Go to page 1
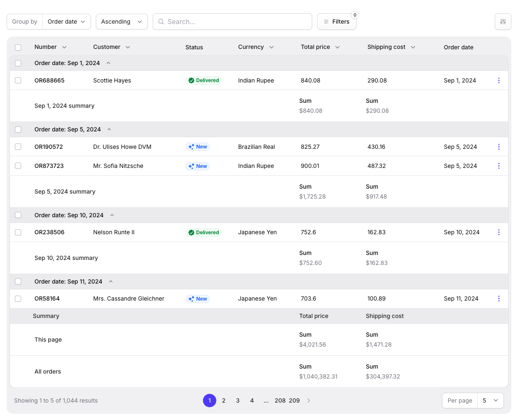The width and height of the screenshot is (518, 420). pos(210,401)
